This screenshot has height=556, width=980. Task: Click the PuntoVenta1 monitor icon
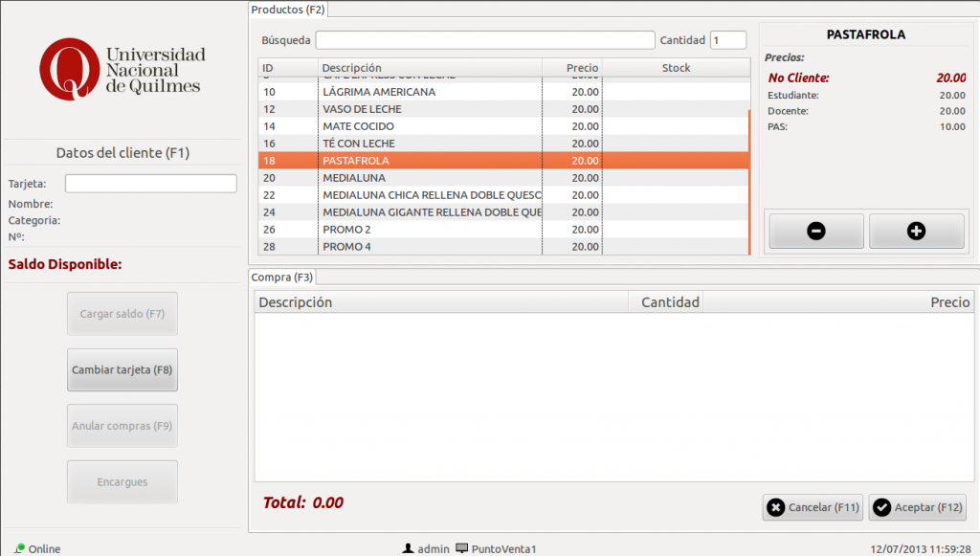pos(462,548)
